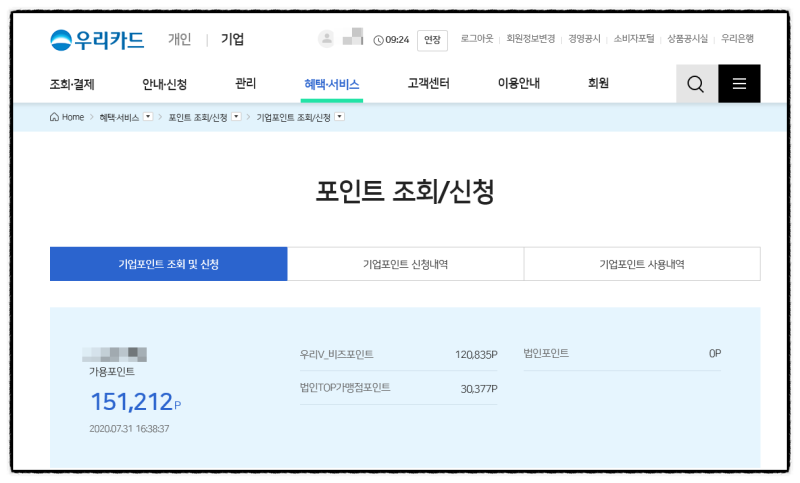The height and width of the screenshot is (483, 800).
Task: Extend session with the 연장 button
Action: click(x=432, y=40)
